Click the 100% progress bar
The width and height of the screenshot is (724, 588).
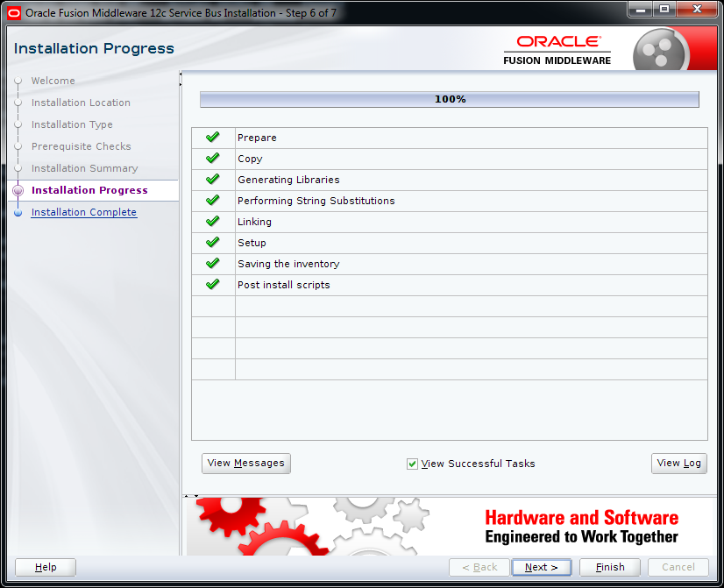450,99
